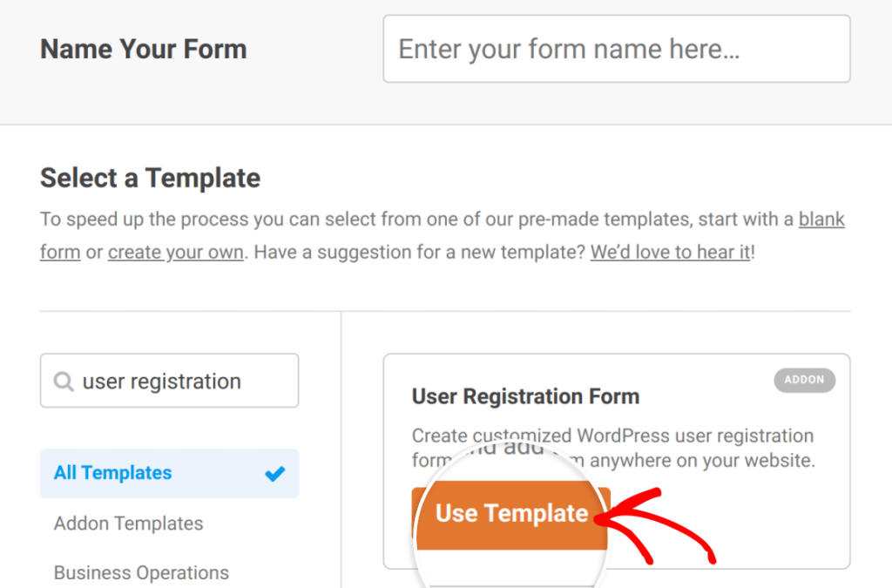892x588 pixels.
Task: Toggle the All Templates filter selection
Action: coord(112,473)
